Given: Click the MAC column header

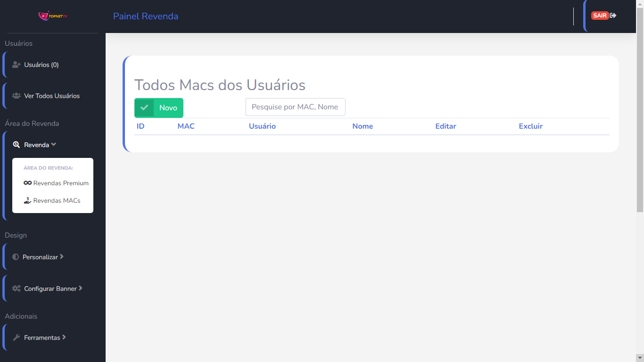Looking at the screenshot, I should (186, 126).
